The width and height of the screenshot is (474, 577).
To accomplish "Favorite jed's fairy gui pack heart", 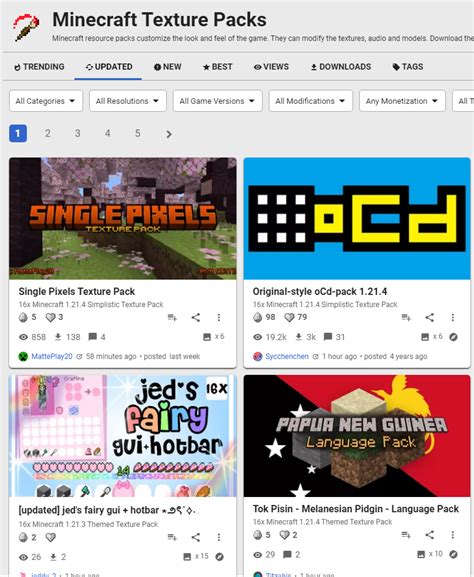I will [x=50, y=538].
